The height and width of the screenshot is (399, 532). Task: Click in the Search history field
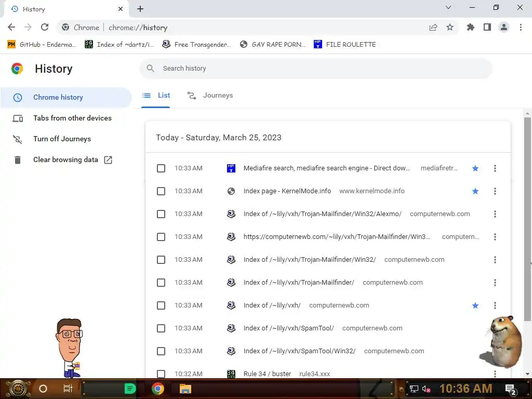315,68
